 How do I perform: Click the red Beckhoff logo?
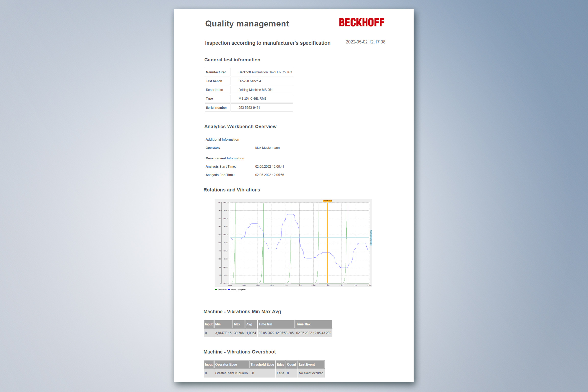[x=361, y=23]
